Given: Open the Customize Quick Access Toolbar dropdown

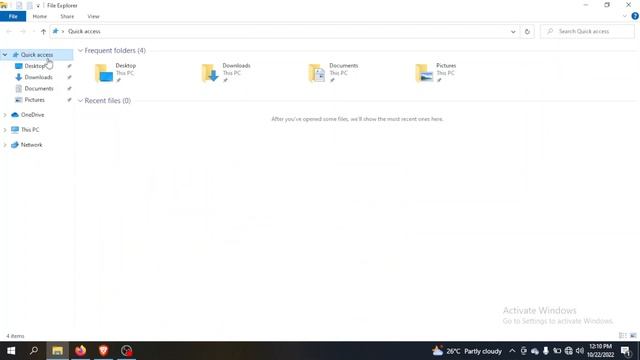Looking at the screenshot, I should [38, 6].
